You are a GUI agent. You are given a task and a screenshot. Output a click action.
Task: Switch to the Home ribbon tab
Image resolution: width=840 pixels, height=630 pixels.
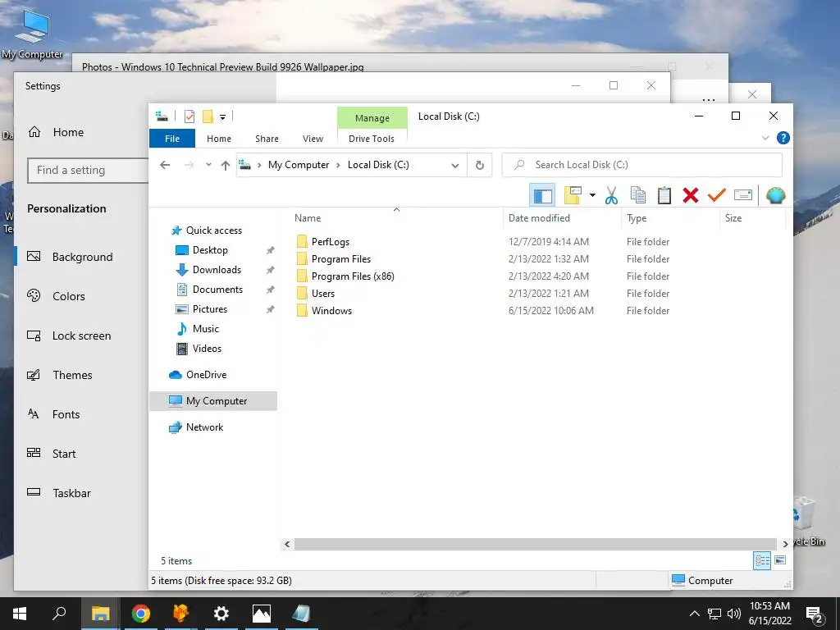(x=218, y=138)
